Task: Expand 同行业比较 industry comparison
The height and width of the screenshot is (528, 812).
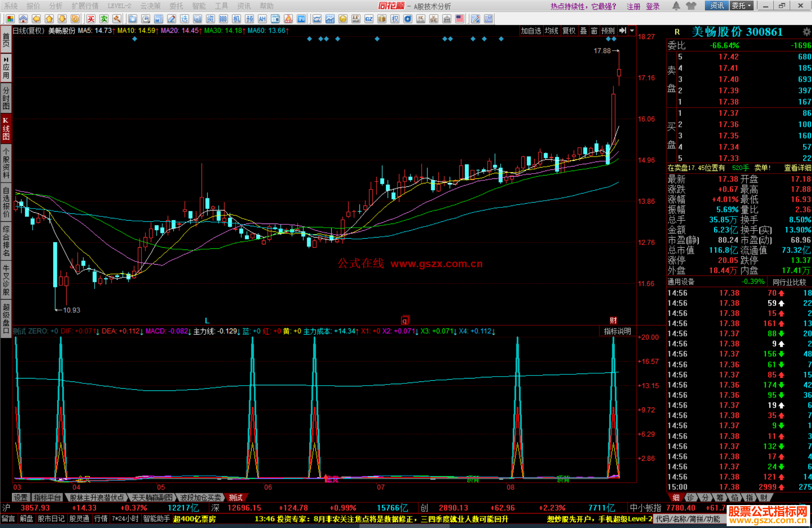Action: click(x=789, y=282)
